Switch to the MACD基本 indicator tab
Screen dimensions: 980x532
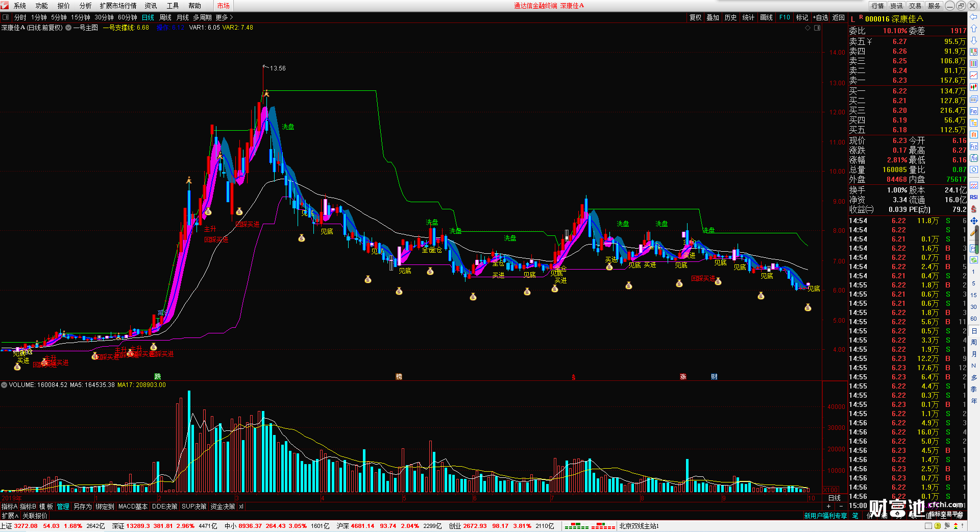coord(133,506)
